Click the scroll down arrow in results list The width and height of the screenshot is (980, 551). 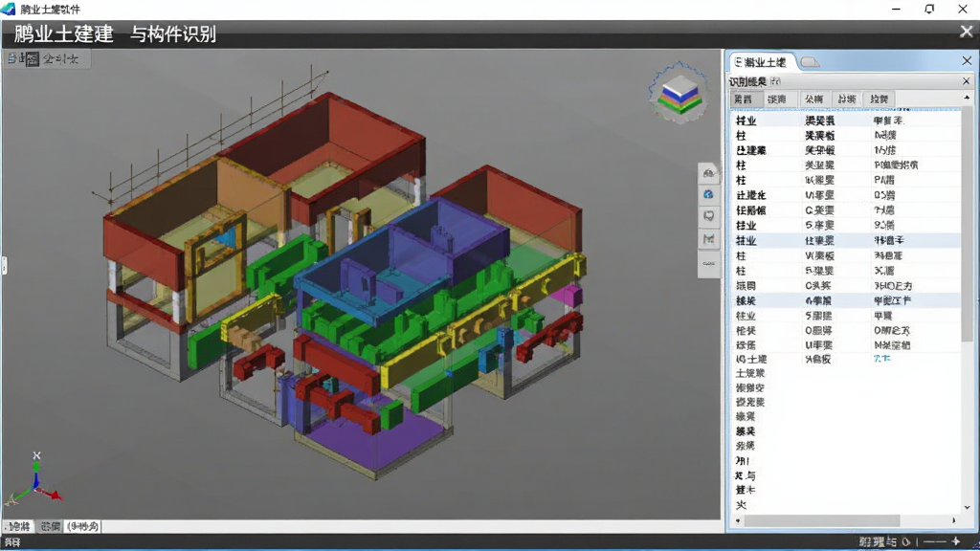click(967, 507)
